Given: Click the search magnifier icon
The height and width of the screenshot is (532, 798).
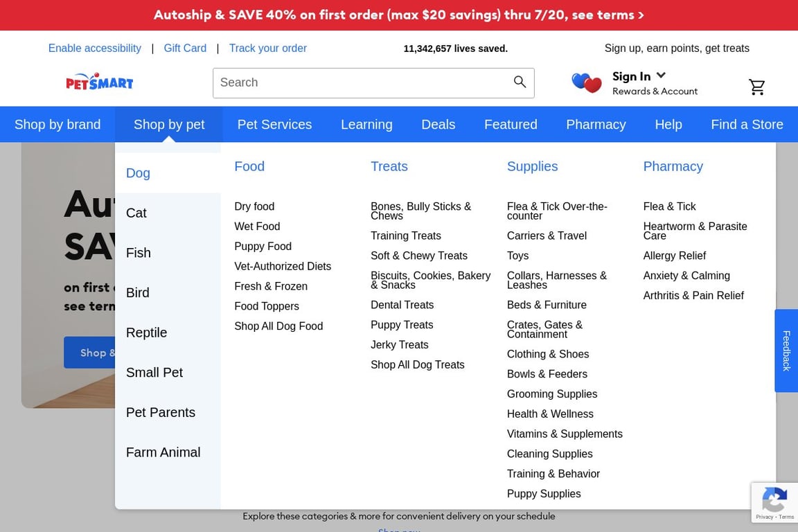Looking at the screenshot, I should tap(520, 82).
